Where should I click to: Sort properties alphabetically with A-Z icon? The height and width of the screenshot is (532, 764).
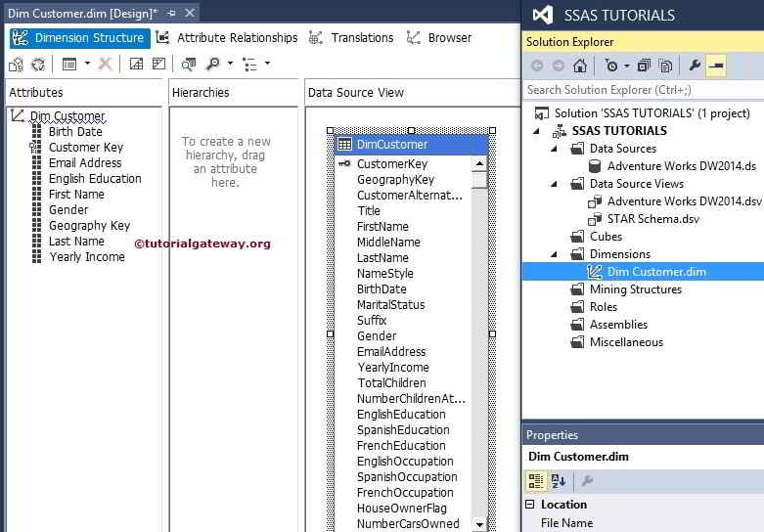tap(559, 481)
